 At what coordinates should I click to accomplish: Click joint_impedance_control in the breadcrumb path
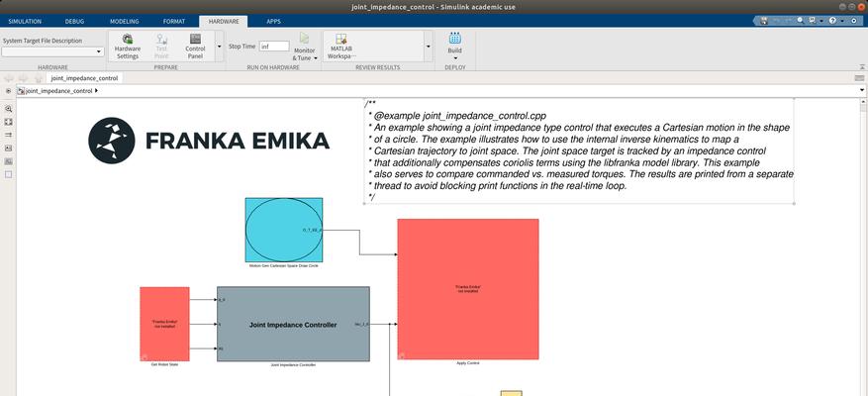coord(59,91)
